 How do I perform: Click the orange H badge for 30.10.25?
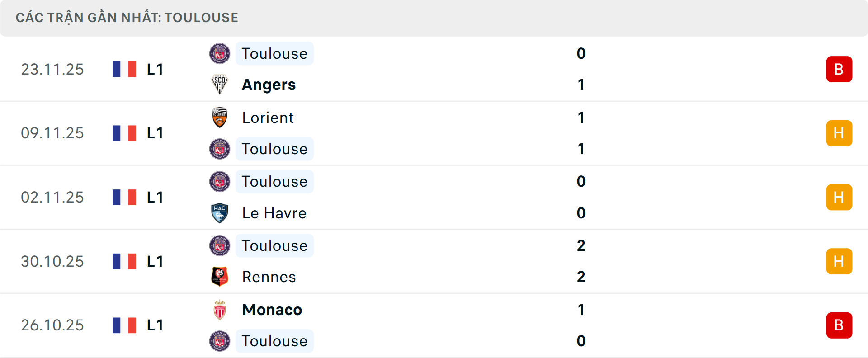point(839,261)
